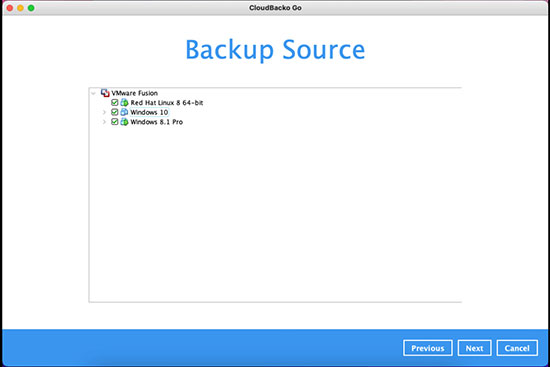Go back with the Previous button
Screen dimensions: 550x367
428,348
